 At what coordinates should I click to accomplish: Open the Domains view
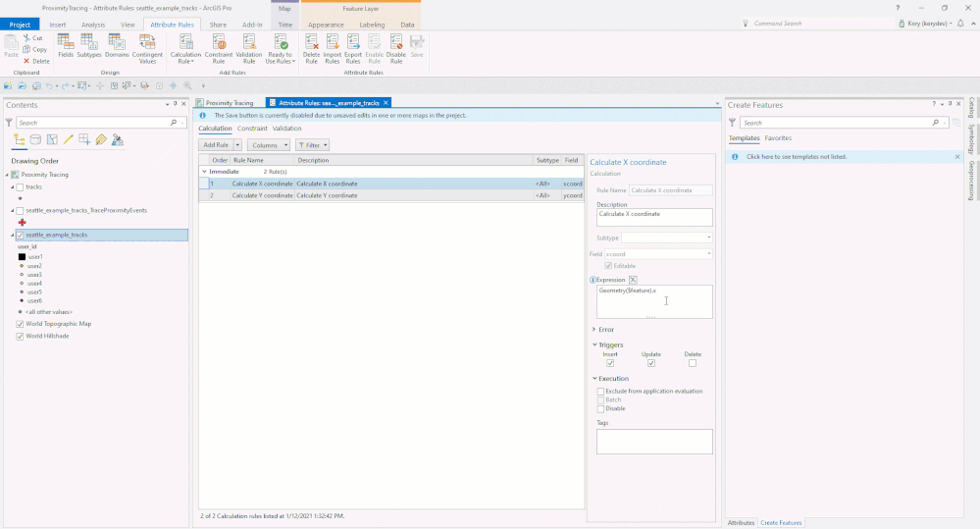[x=117, y=46]
